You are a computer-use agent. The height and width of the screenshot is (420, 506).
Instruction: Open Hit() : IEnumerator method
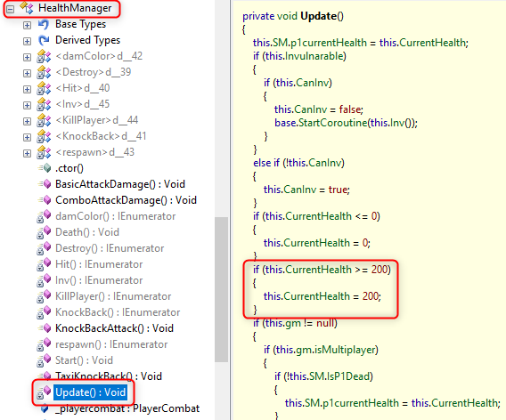pos(99,264)
